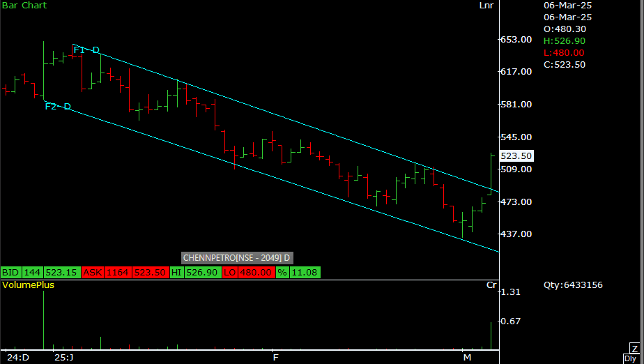Click the O:480.30 open value
Screen dimensions: 644x364
[565, 29]
